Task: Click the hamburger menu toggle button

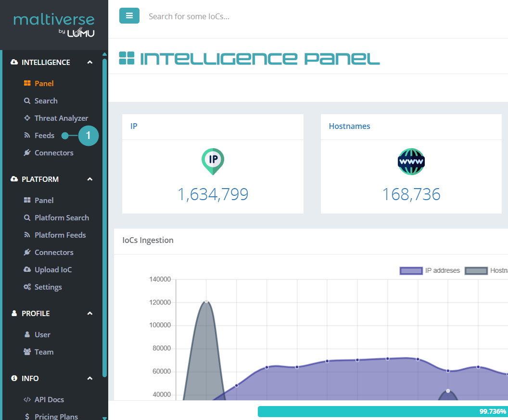Action: point(129,16)
